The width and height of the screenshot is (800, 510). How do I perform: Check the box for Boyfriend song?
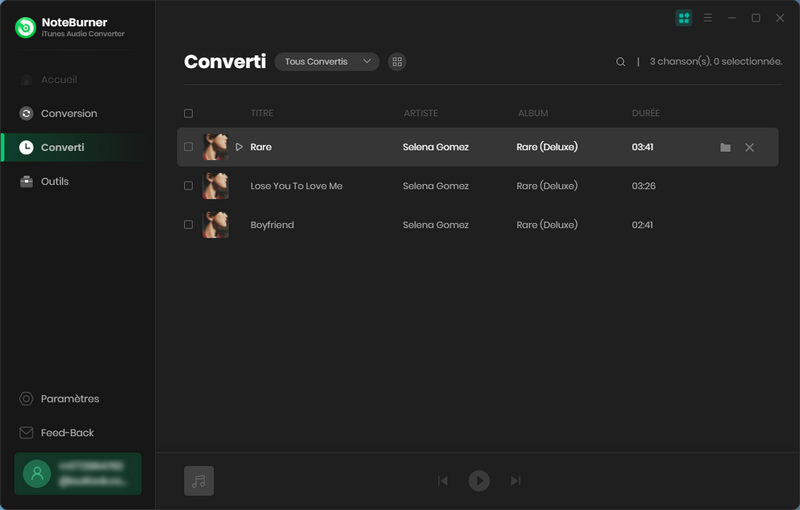[x=188, y=225]
